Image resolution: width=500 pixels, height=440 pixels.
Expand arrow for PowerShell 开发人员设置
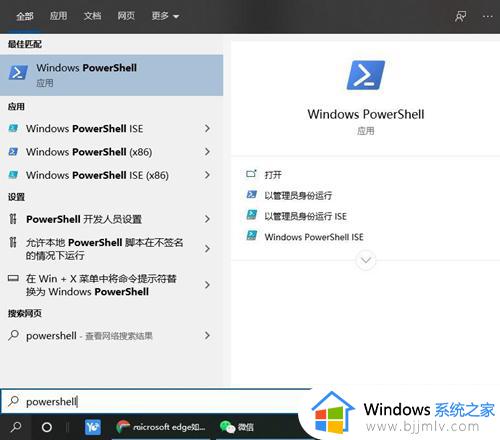tap(207, 219)
